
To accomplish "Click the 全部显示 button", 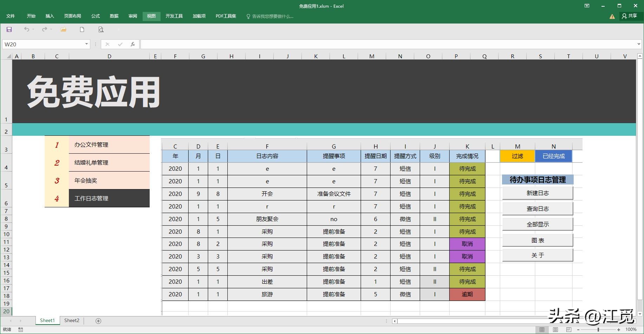I will tap(538, 225).
